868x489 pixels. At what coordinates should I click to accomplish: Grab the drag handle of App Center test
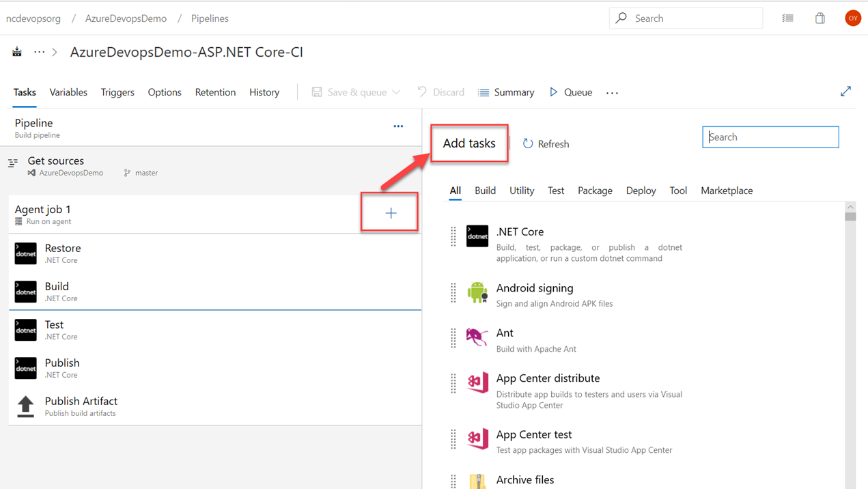click(x=453, y=439)
